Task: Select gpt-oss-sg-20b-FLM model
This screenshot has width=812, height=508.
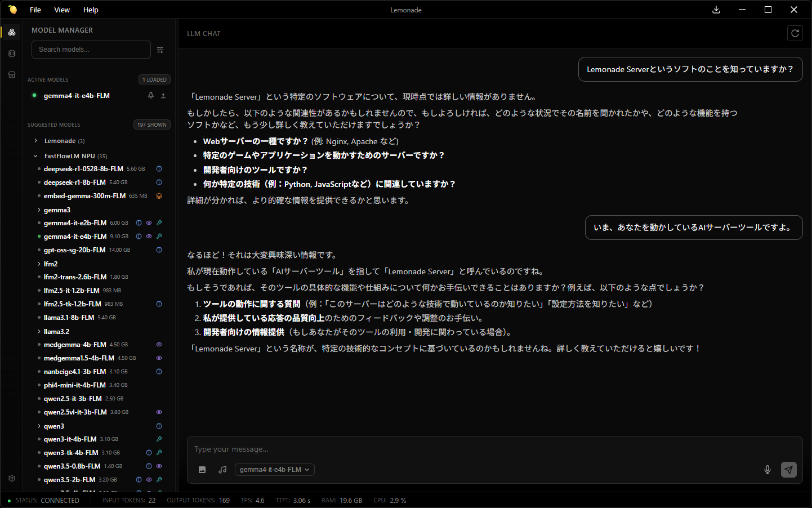Action: pyautogui.click(x=74, y=250)
